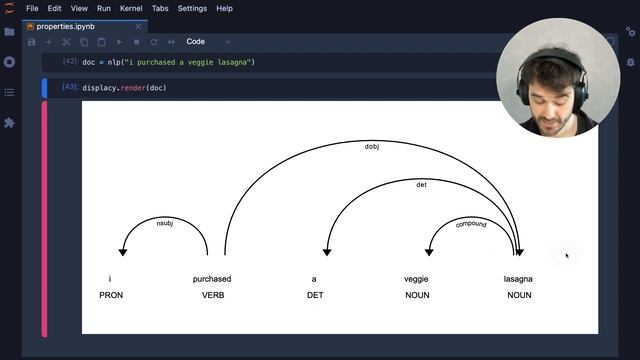Open the cell type Code dropdown

209,42
